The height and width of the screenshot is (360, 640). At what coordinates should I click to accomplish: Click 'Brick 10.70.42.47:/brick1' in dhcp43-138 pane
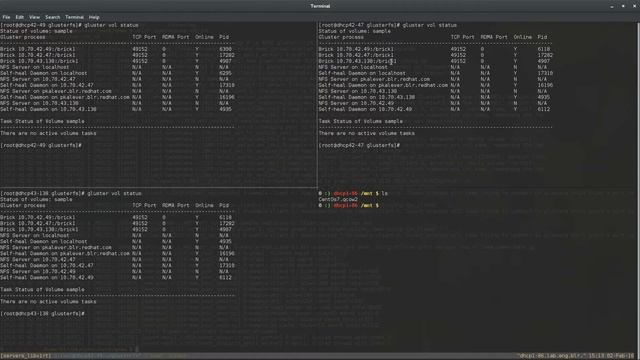click(x=38, y=223)
